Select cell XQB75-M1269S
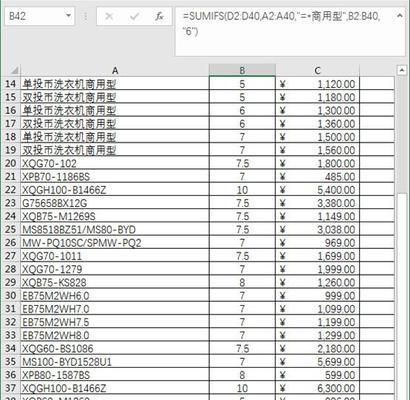 pyautogui.click(x=115, y=216)
